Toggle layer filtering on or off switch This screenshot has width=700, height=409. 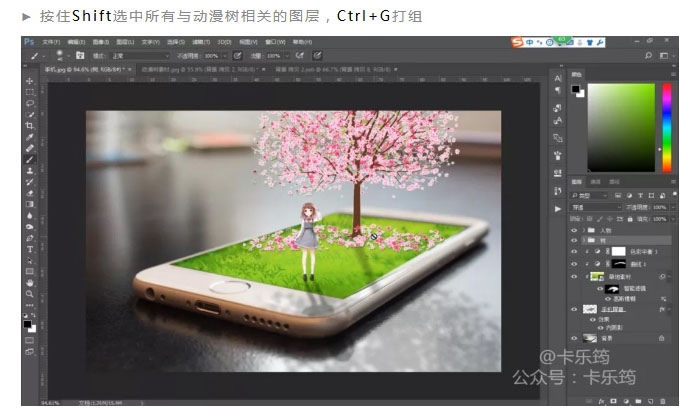(674, 194)
